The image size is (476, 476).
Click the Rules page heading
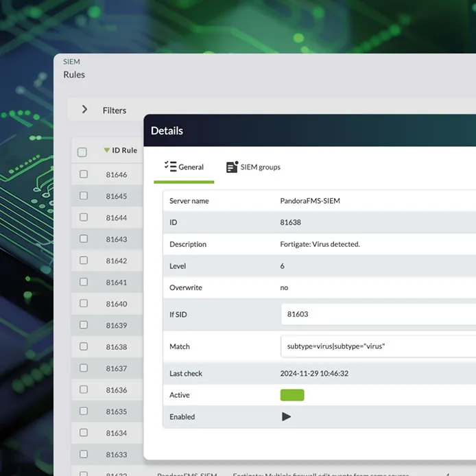point(74,75)
